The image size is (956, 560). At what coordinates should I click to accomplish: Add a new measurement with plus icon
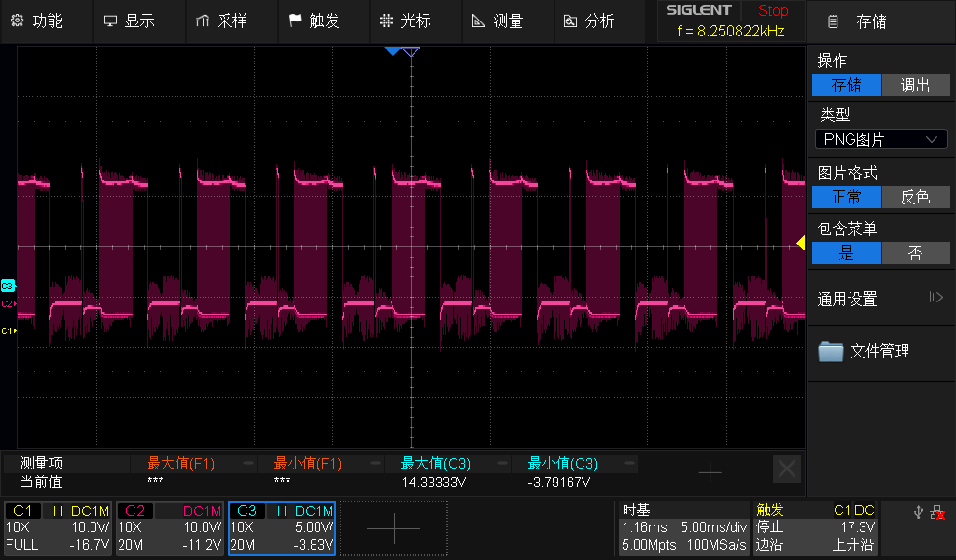click(x=710, y=472)
